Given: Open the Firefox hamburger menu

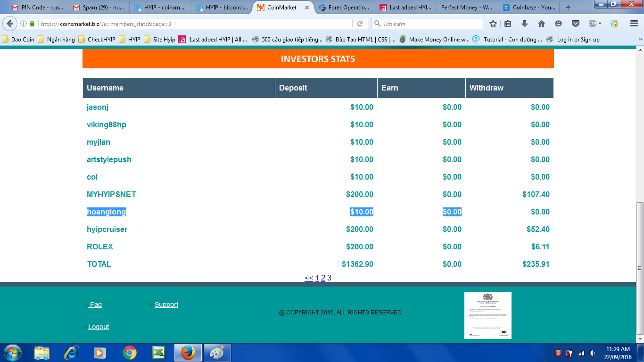Looking at the screenshot, I should click(x=634, y=24).
